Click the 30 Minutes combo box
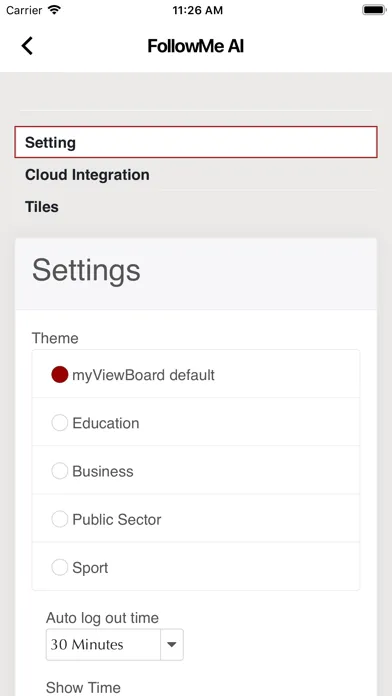This screenshot has width=392, height=696. click(x=115, y=645)
